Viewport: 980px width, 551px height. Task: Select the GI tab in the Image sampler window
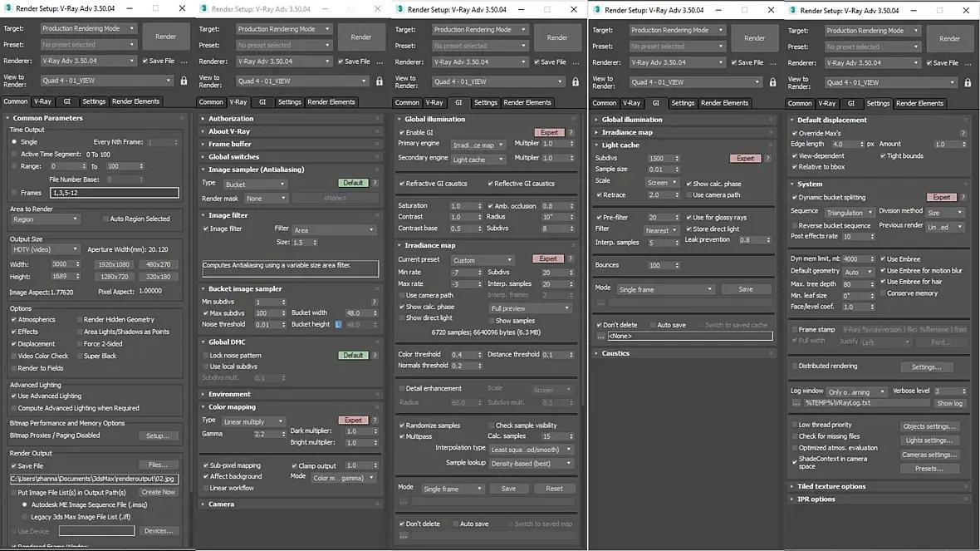click(262, 102)
